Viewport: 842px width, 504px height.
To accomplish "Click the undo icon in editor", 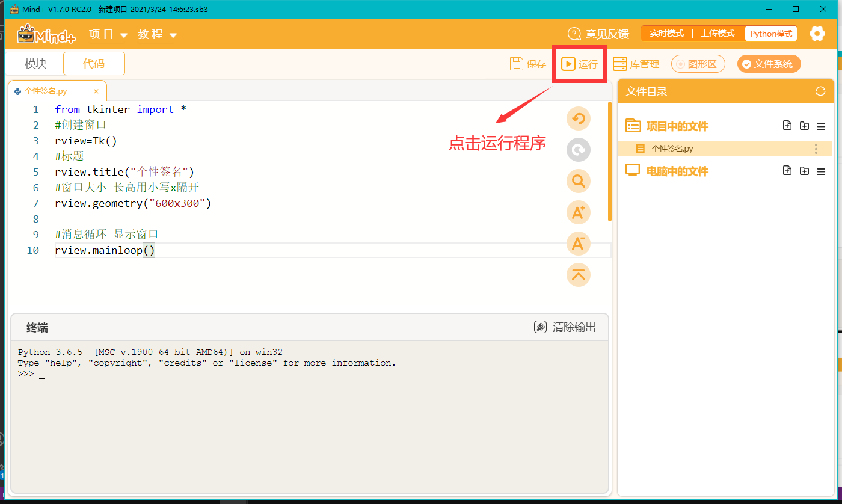I will click(579, 118).
